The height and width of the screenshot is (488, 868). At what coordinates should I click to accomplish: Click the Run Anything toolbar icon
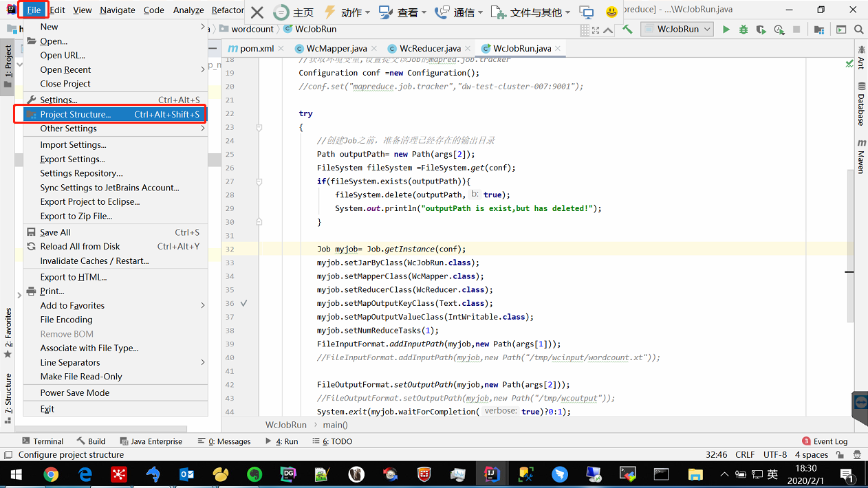pyautogui.click(x=841, y=30)
